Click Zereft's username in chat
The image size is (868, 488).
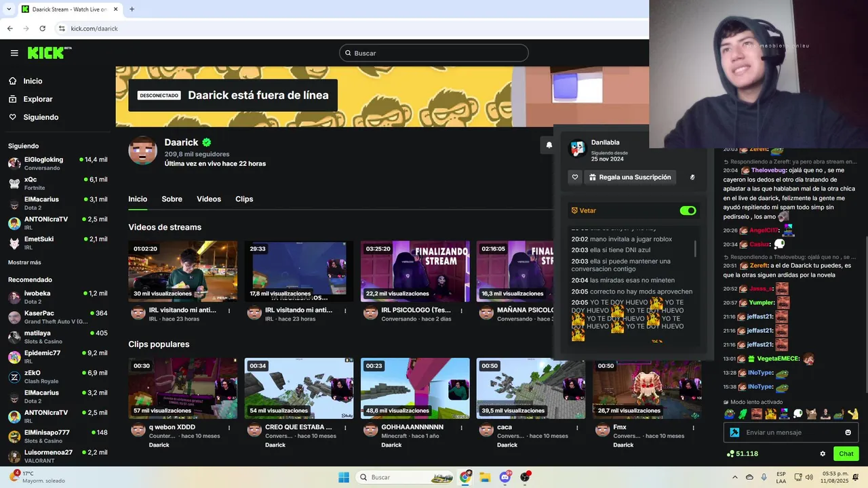click(x=759, y=266)
